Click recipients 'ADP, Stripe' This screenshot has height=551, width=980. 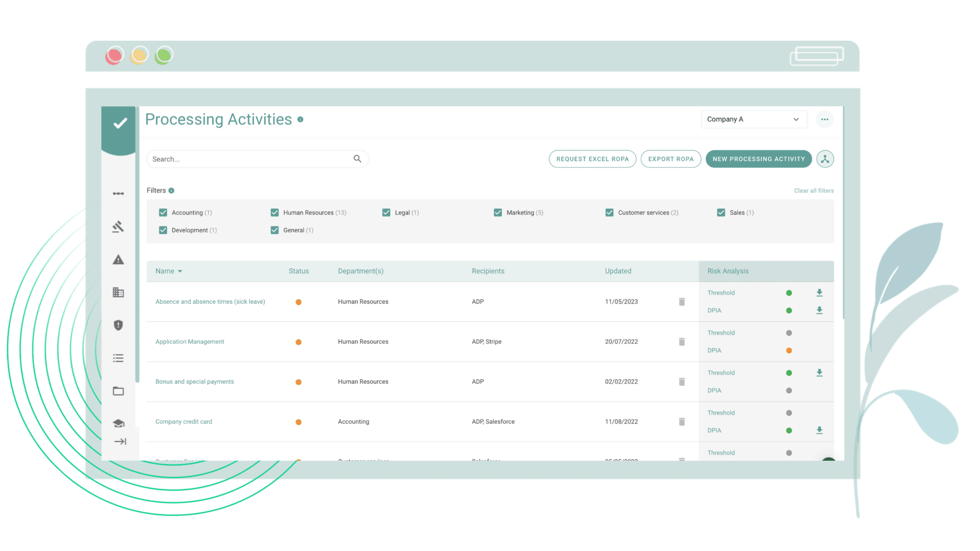click(x=486, y=342)
